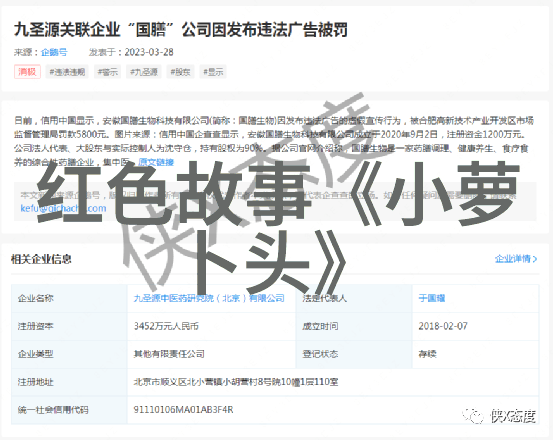Screen dimensions: 553x440
Task: Select the registered address in 顺义区
Action: tap(236, 382)
